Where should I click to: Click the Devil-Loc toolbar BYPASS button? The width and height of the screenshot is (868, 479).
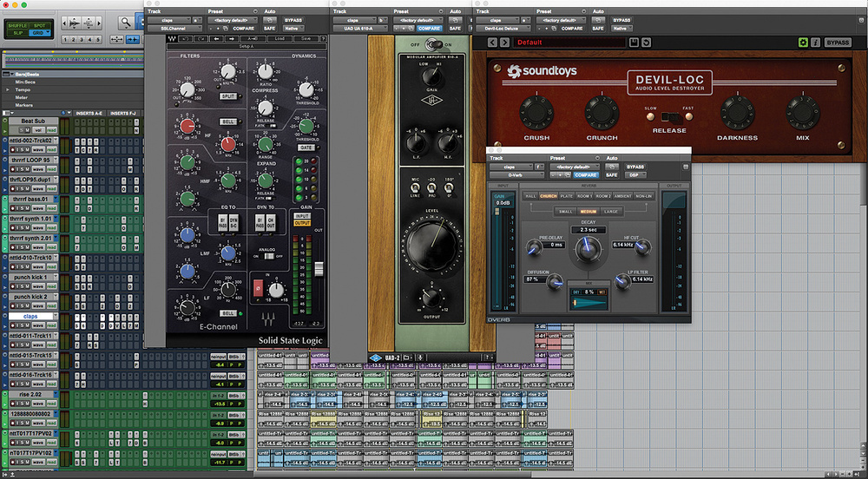click(x=838, y=43)
